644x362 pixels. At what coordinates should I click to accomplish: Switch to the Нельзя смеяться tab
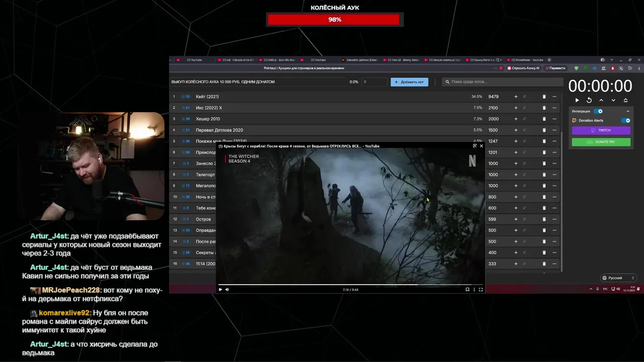click(x=442, y=60)
